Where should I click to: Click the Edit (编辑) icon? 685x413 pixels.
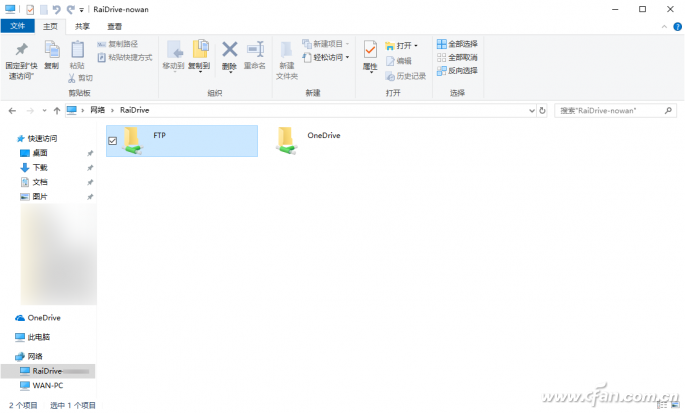[x=390, y=61]
